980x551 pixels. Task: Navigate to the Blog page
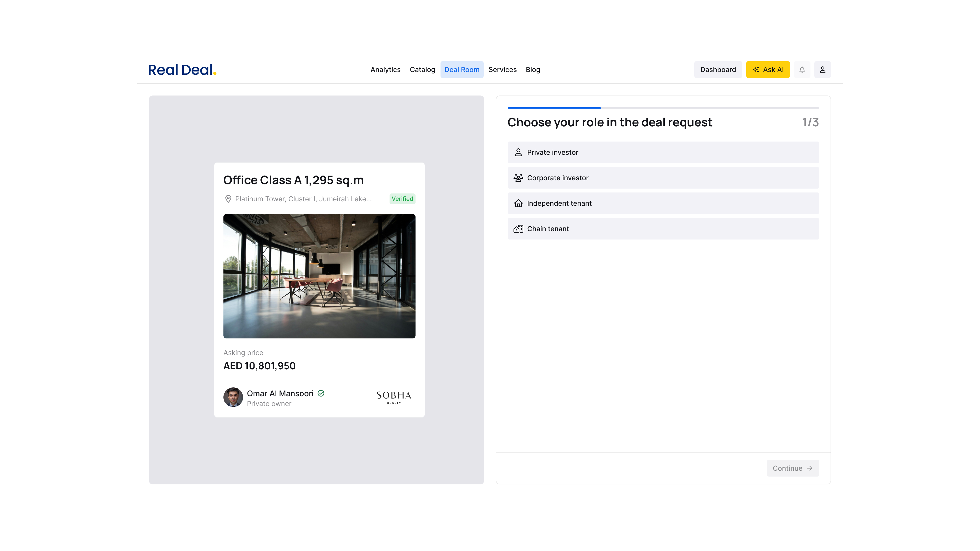tap(533, 70)
